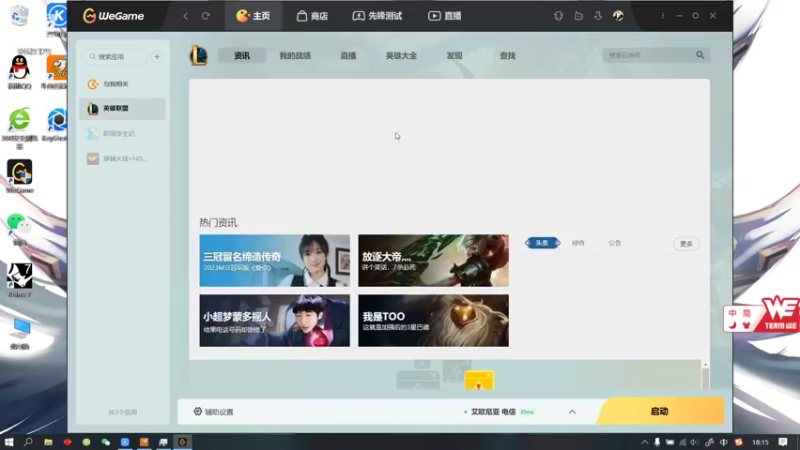Open the Recycle Bin desktop icon

(x=19, y=16)
